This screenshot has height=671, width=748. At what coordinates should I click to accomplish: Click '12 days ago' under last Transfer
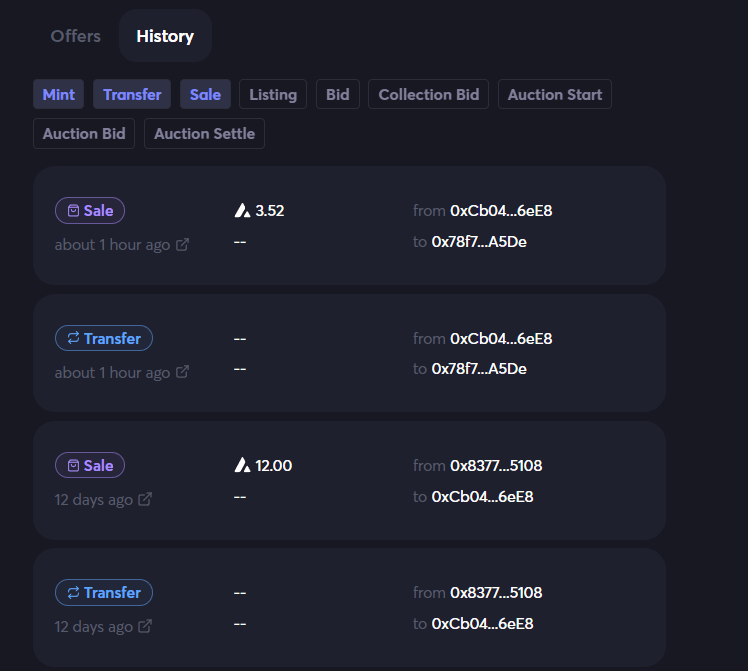tap(94, 626)
